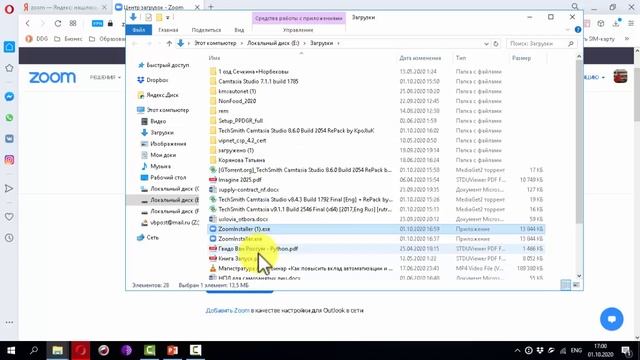
Task: Open a new Opera tab with plus
Action: [x=211, y=7]
